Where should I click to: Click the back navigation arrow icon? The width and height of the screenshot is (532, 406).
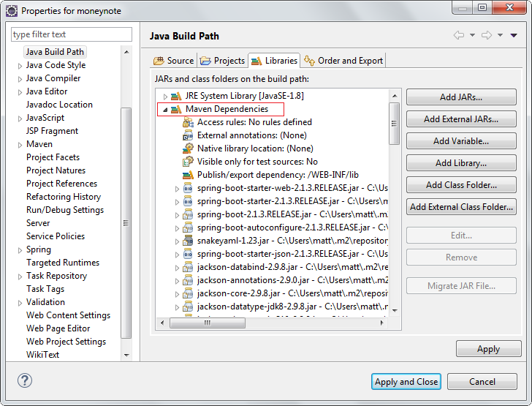tap(459, 35)
